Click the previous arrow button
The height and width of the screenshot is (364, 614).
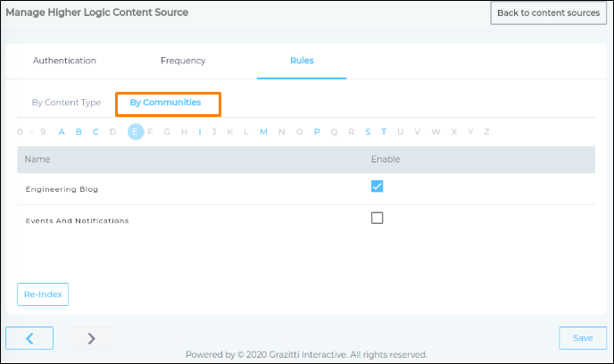click(x=29, y=338)
